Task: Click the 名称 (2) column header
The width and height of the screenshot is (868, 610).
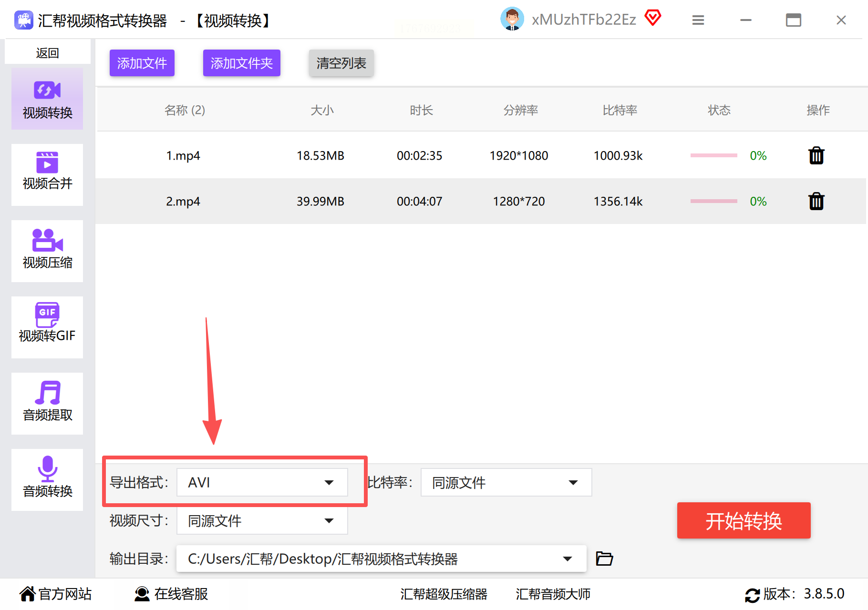Action: tap(185, 110)
